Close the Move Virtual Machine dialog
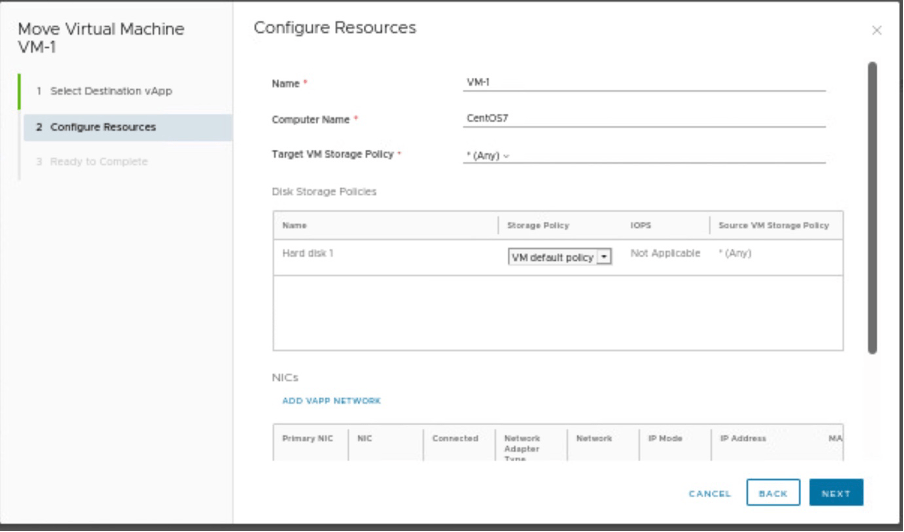 [876, 31]
